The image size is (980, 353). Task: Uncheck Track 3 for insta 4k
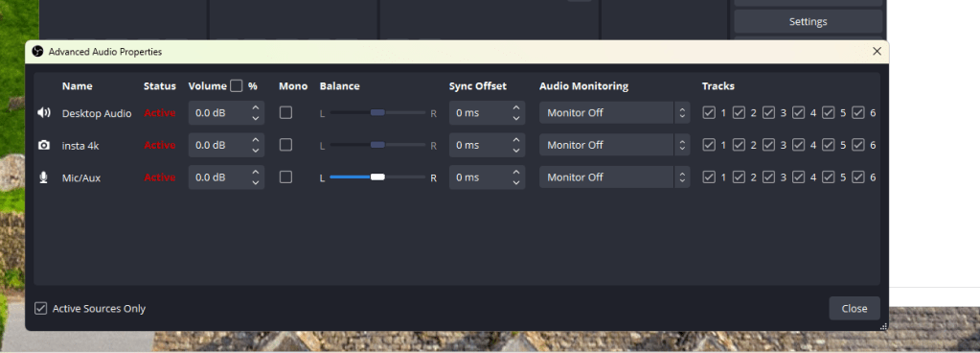[768, 145]
